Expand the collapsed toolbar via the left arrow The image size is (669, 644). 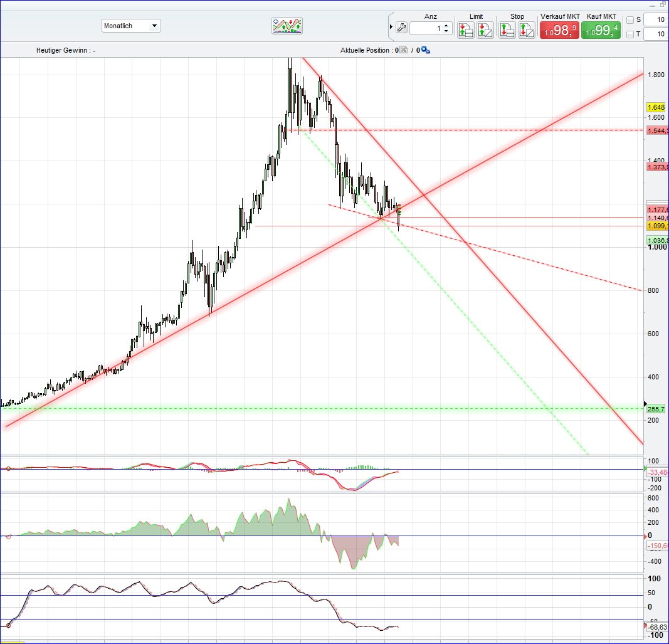391,26
